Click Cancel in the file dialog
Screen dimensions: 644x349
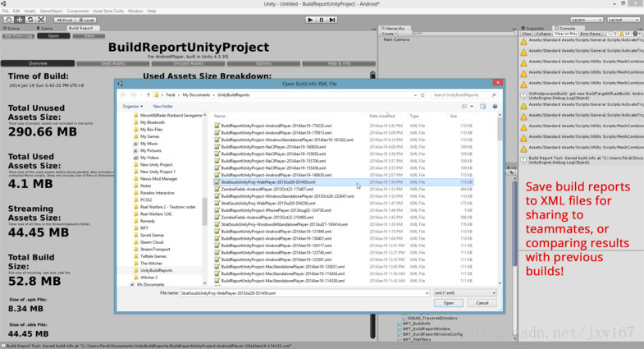coord(482,303)
